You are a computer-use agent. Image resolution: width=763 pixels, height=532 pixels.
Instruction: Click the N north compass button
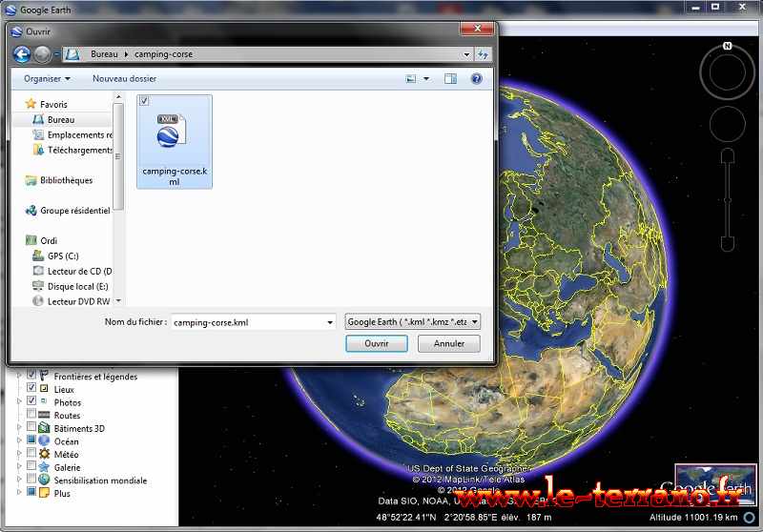(728, 46)
